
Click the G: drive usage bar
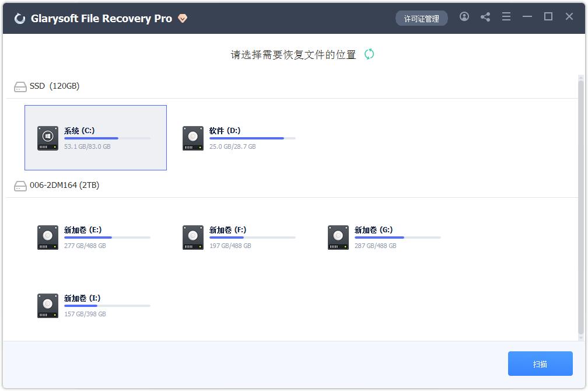397,238
